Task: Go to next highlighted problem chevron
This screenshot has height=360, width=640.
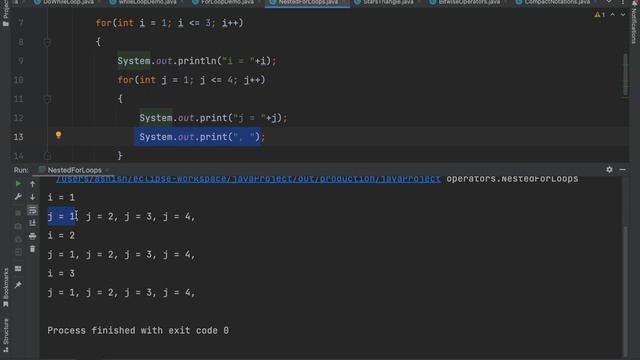Action: coord(623,15)
